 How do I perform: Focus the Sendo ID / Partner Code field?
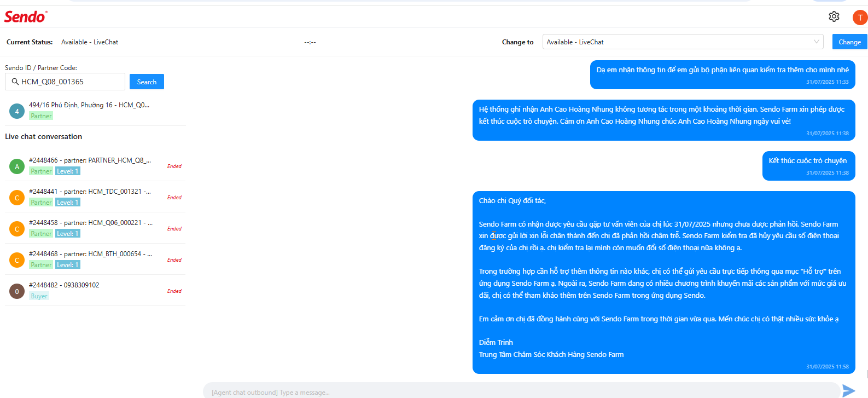pos(65,82)
